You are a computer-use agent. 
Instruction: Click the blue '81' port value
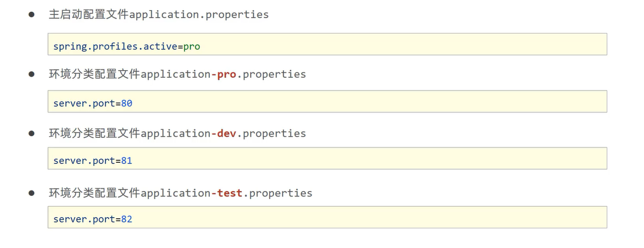(x=127, y=160)
